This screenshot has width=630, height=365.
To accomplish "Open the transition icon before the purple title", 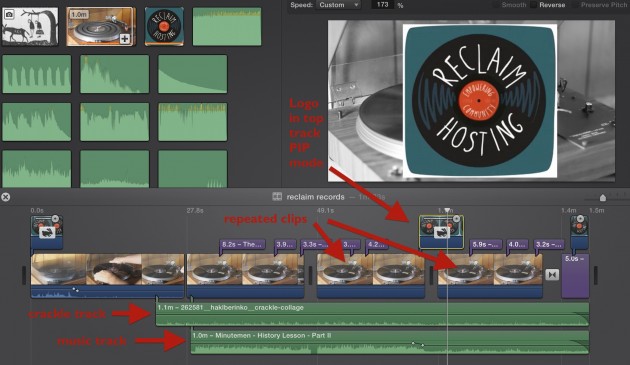I will (552, 275).
